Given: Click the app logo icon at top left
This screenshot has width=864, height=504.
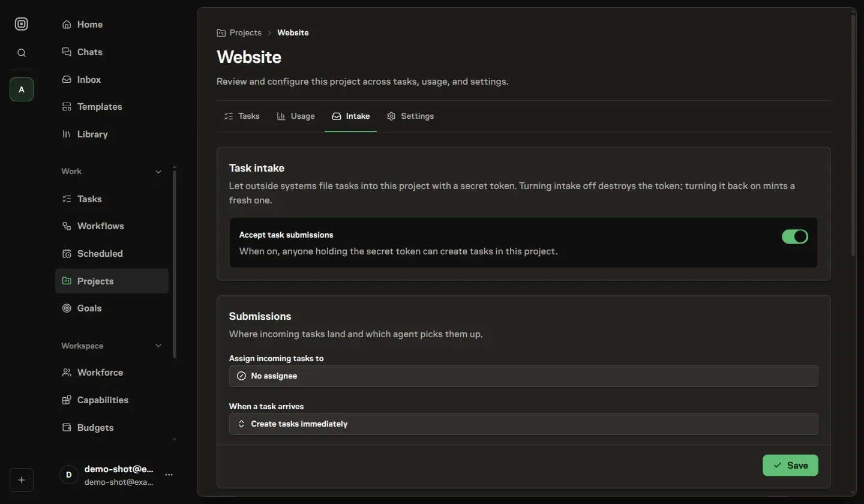Looking at the screenshot, I should point(22,24).
